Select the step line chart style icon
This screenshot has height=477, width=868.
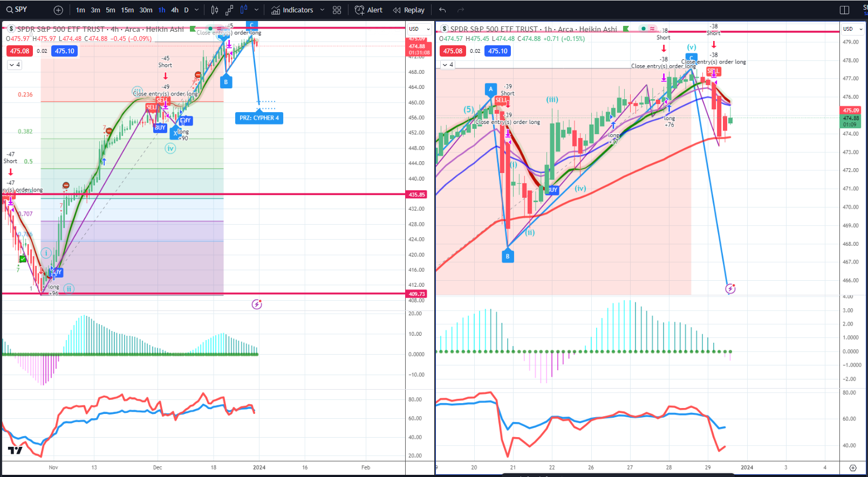(229, 10)
